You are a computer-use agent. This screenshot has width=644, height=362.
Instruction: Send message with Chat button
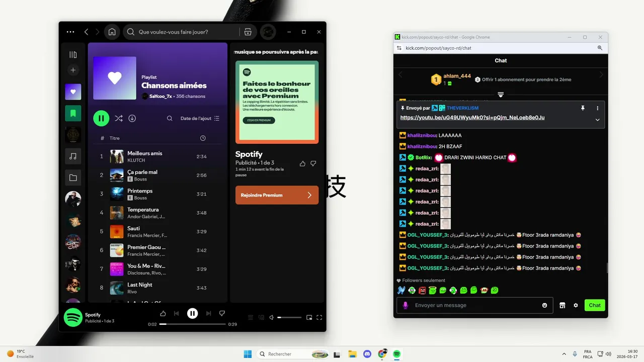[x=595, y=305]
